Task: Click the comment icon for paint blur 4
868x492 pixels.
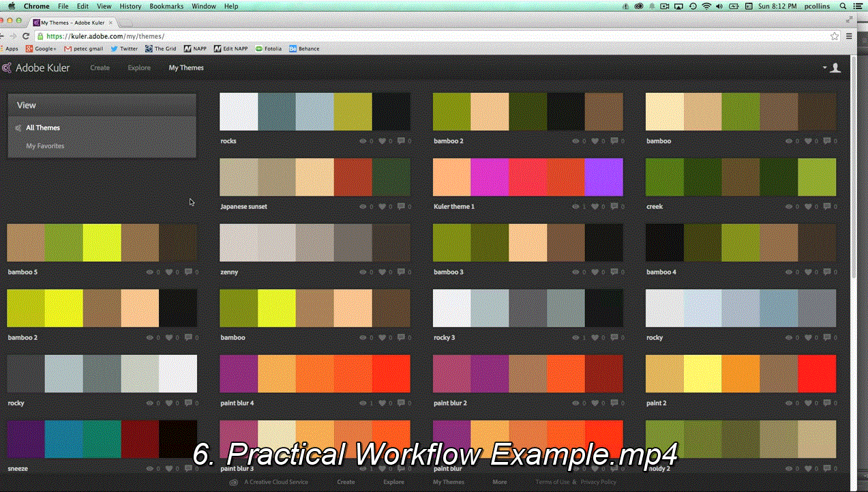Action: pos(401,403)
